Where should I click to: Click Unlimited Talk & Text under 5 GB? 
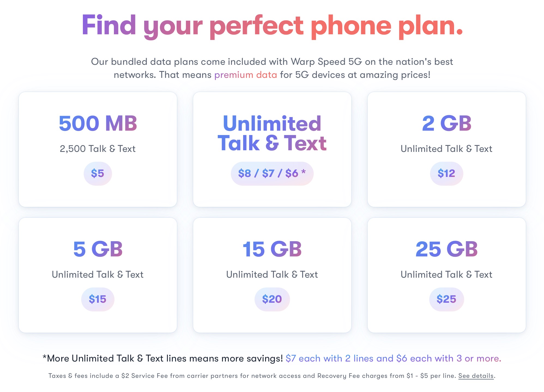(x=98, y=275)
